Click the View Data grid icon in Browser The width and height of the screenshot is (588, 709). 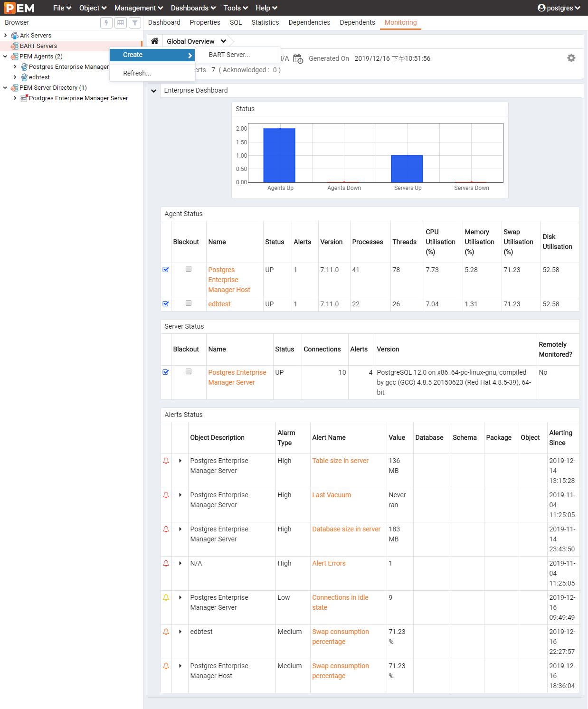(121, 22)
